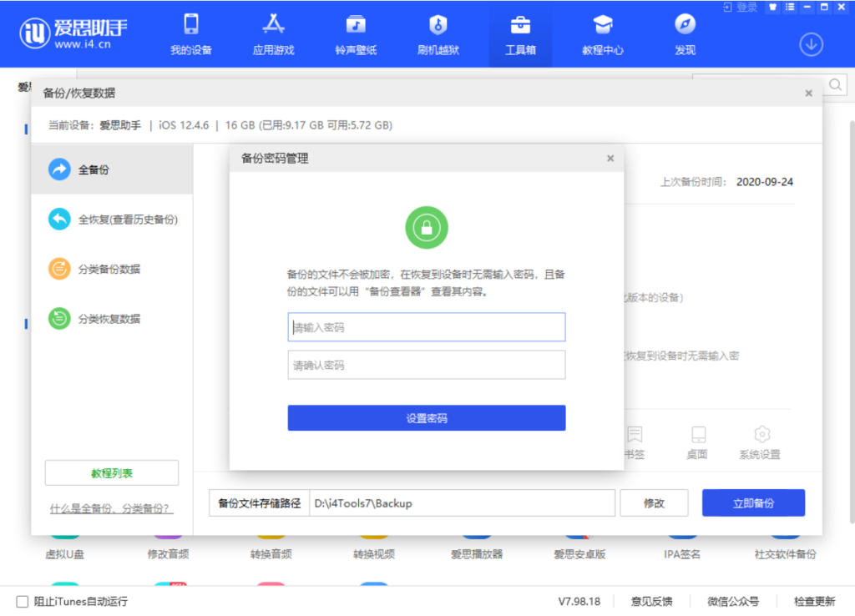Click the search magnifier icon
The image size is (855, 616).
(835, 85)
